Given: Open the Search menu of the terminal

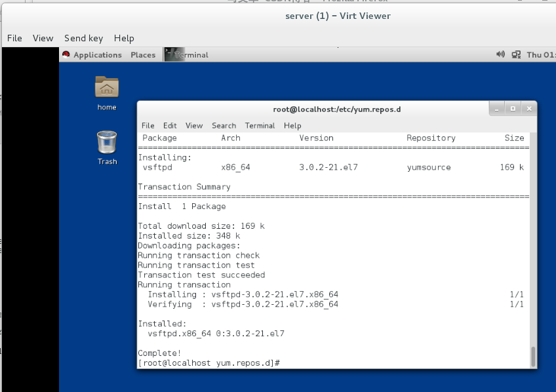Looking at the screenshot, I should coord(224,125).
